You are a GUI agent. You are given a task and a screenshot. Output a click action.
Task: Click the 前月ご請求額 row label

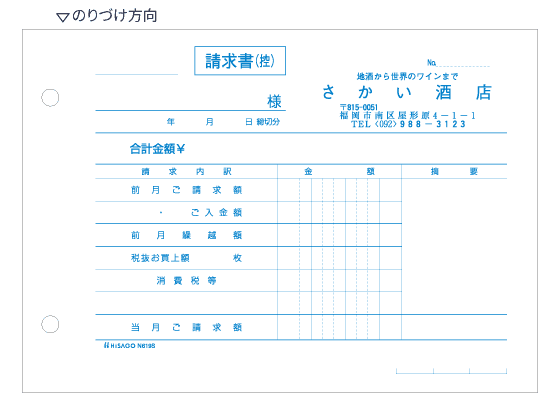(186, 190)
